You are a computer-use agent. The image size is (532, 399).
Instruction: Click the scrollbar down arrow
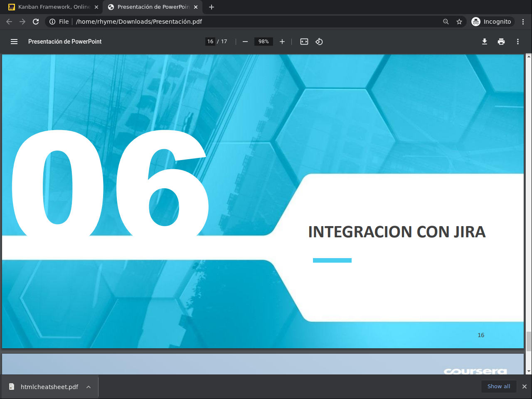coord(529,371)
